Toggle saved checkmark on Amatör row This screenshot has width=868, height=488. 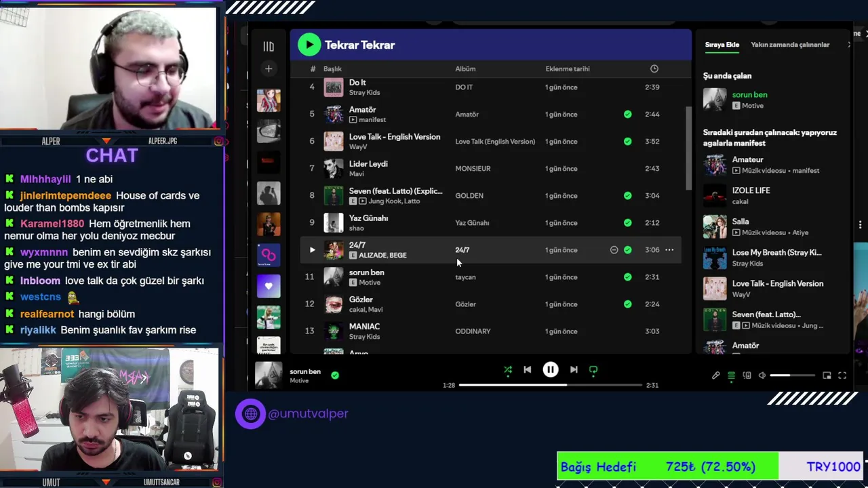628,114
